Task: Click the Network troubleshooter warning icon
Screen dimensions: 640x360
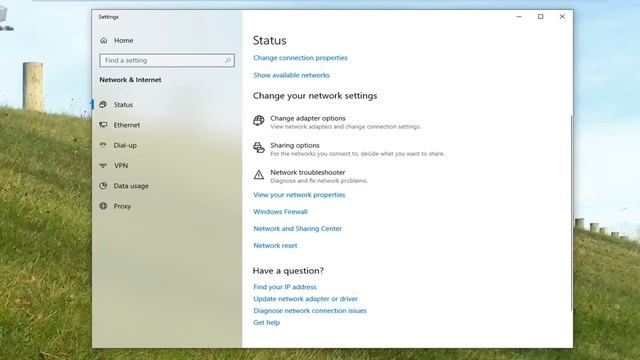Action: (x=259, y=175)
